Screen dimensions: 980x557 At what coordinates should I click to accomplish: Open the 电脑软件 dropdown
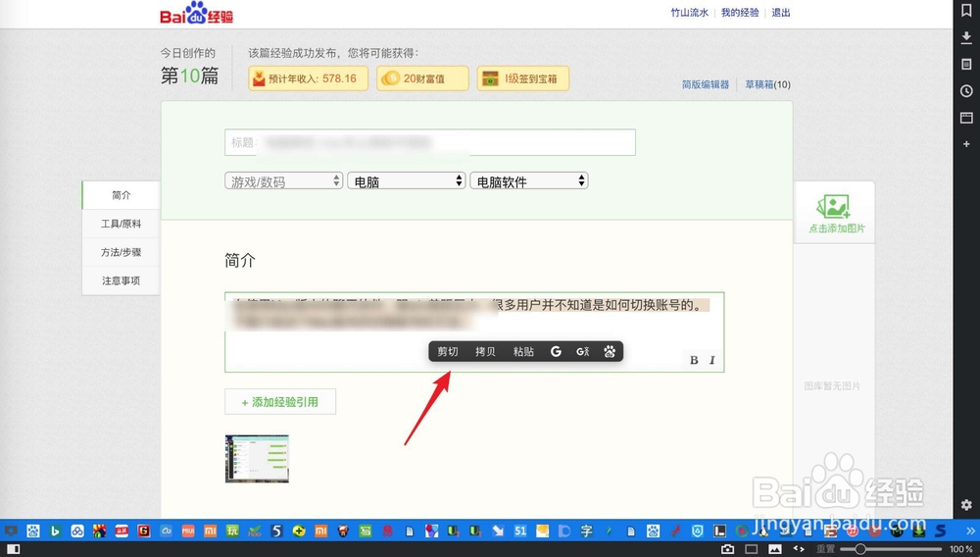click(529, 181)
